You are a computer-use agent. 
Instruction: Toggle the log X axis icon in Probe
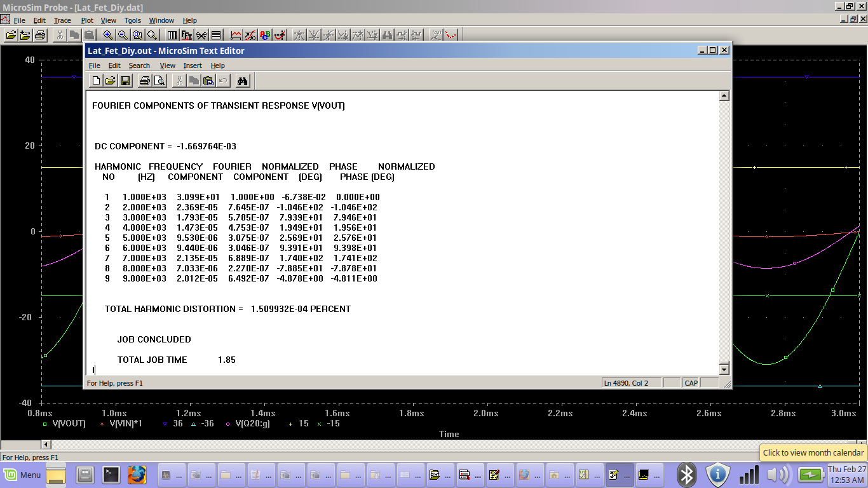(172, 35)
